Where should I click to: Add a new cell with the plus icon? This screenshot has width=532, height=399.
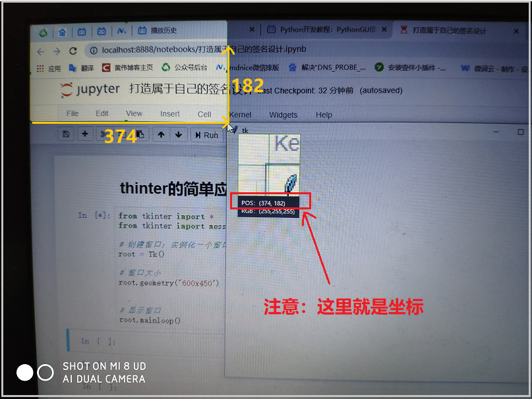click(85, 134)
